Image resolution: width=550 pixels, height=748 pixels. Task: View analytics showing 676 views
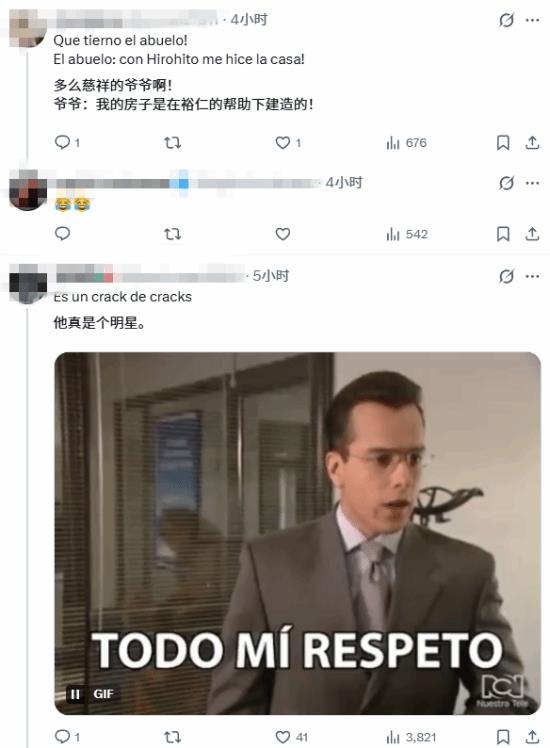[406, 142]
